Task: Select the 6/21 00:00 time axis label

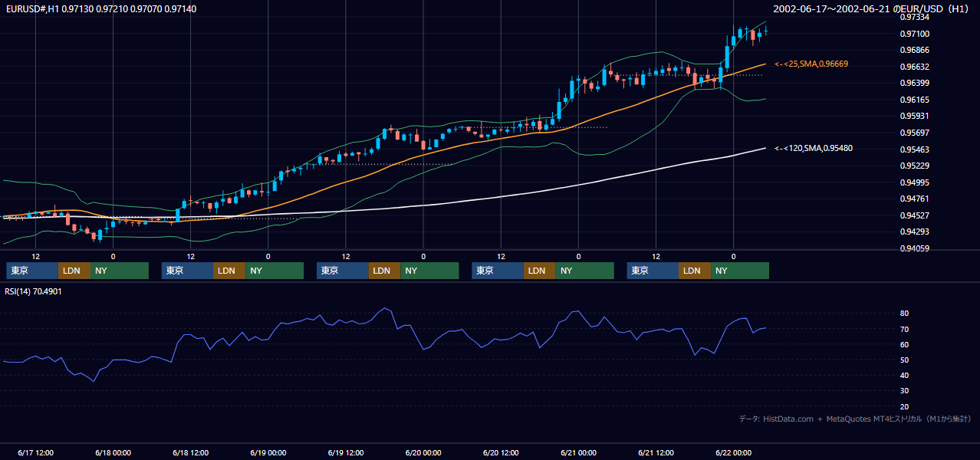Action: click(x=578, y=452)
